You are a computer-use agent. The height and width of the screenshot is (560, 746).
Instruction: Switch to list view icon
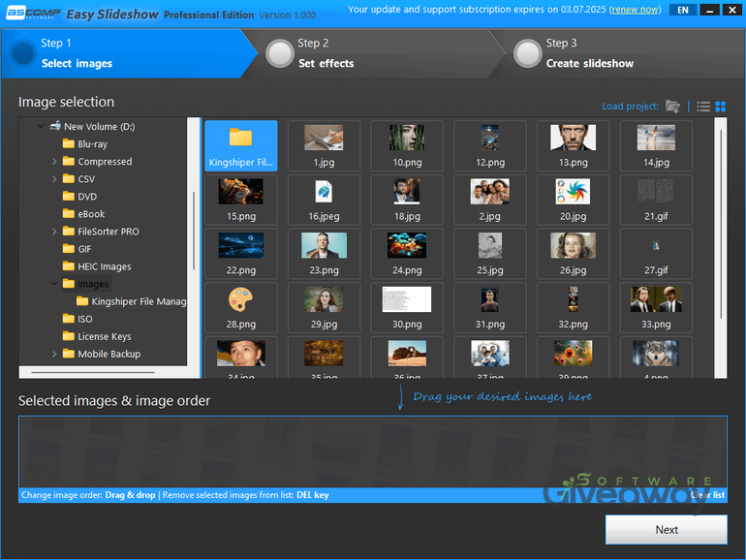[x=703, y=107]
